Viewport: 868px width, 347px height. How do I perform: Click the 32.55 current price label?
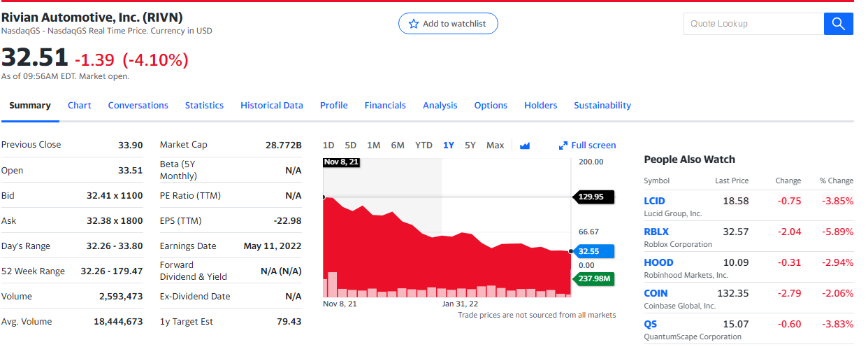tap(593, 250)
